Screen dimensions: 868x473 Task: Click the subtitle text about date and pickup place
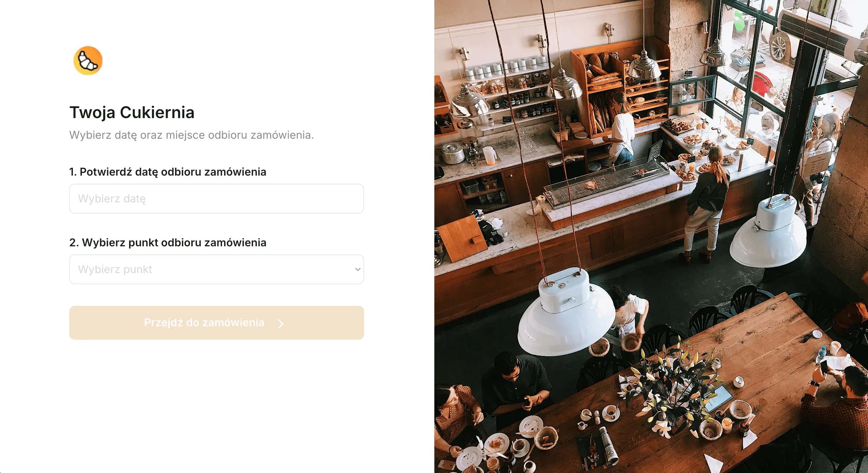(x=192, y=135)
